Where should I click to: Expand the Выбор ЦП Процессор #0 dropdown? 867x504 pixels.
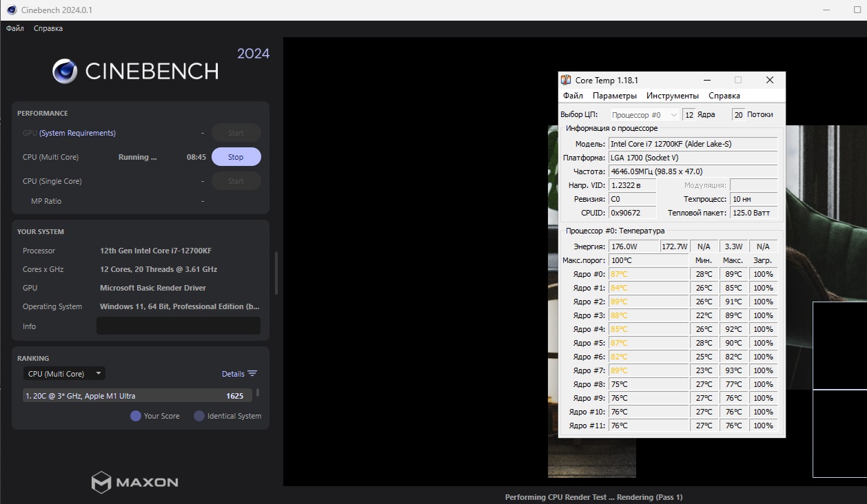[x=644, y=115]
